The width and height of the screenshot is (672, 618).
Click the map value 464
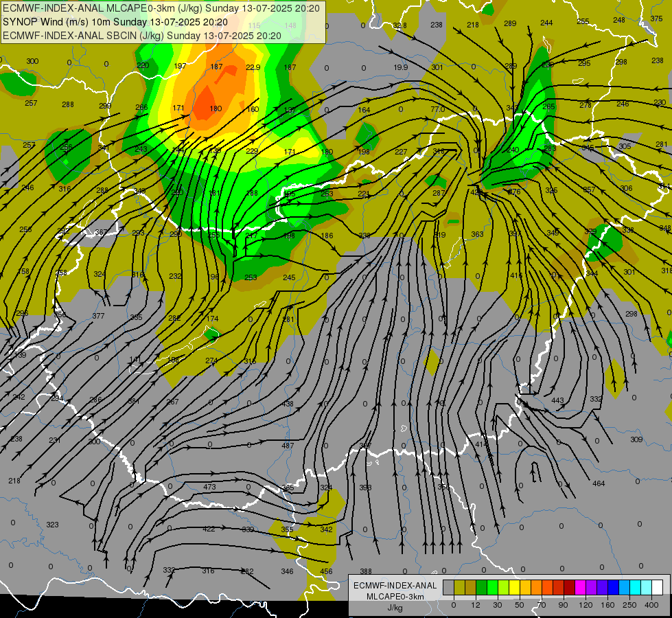pyautogui.click(x=599, y=483)
